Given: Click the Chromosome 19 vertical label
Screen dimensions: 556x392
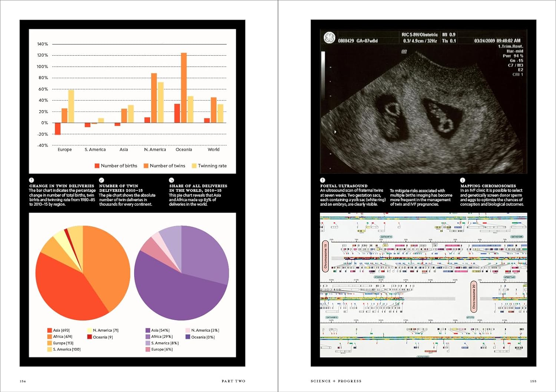Looking at the screenshot, I should click(325, 256).
